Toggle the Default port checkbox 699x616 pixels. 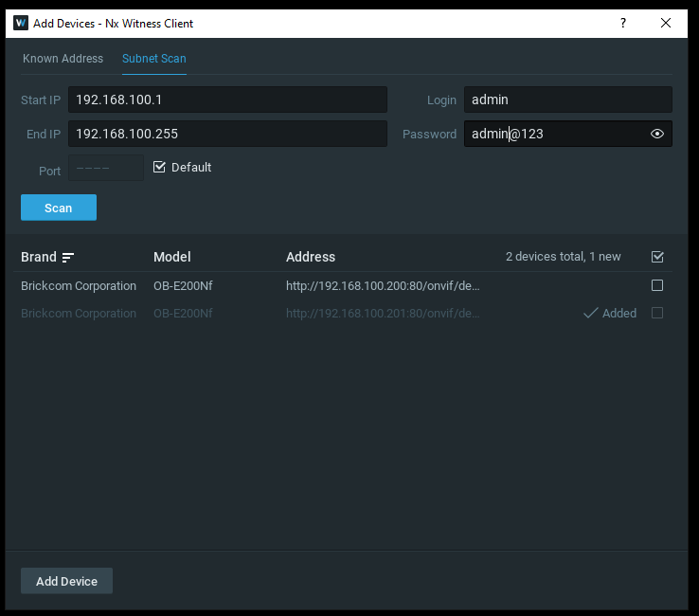(159, 168)
